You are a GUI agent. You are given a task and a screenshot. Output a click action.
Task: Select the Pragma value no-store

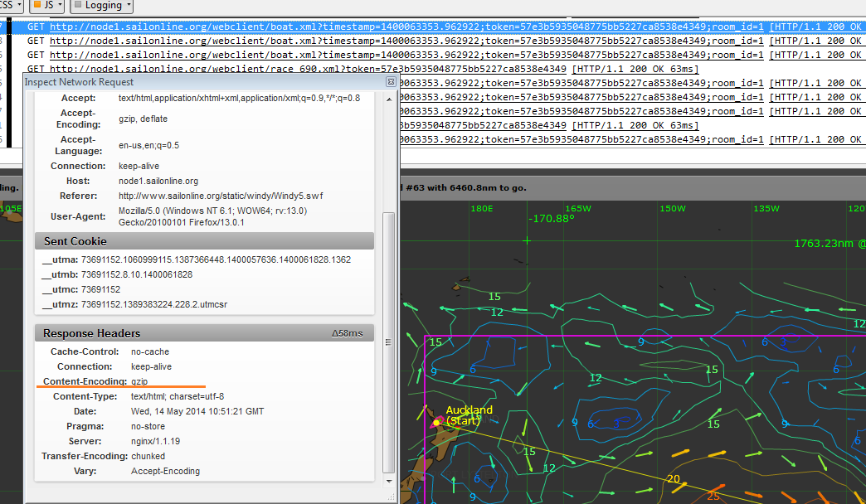click(148, 426)
